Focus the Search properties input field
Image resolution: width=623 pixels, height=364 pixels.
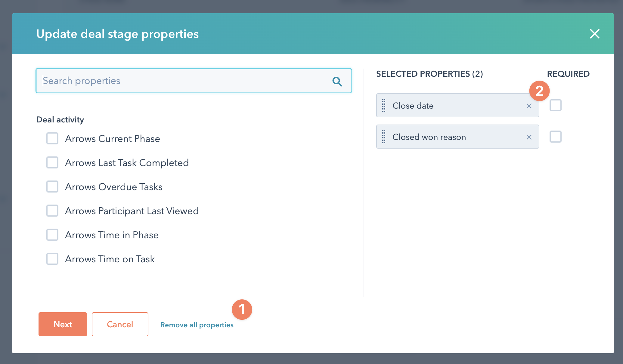(184, 81)
